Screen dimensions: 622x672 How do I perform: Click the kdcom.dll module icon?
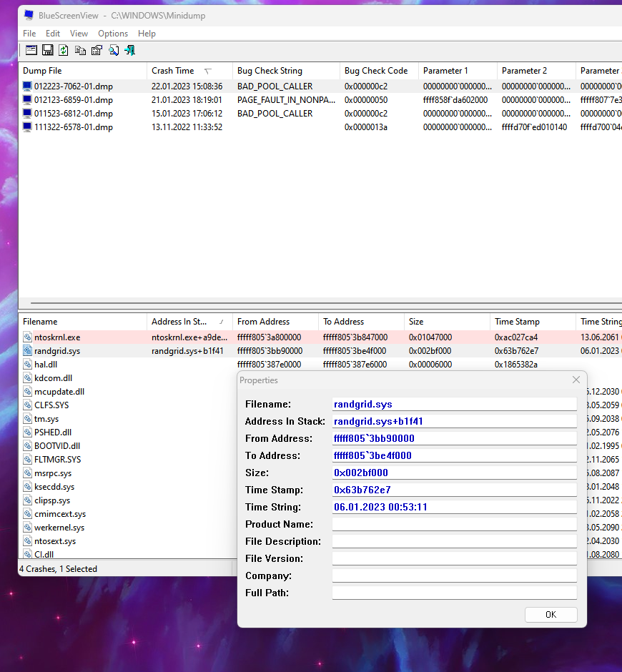tap(27, 378)
